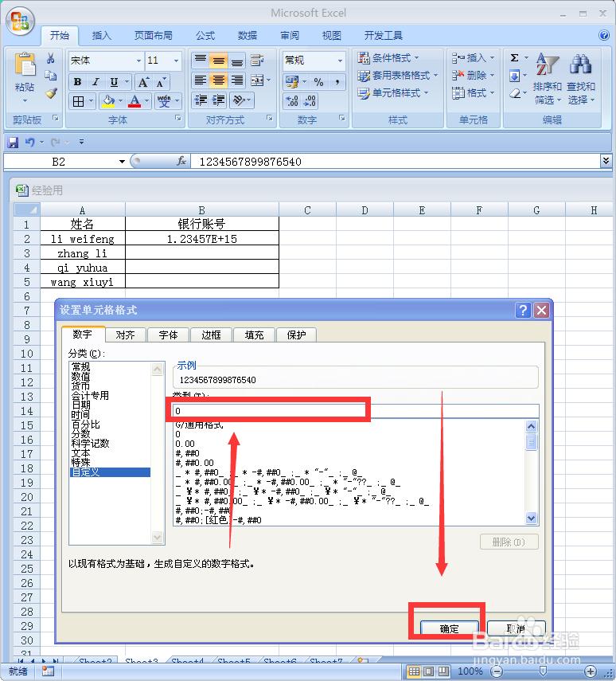Apply the yellow fill color
The height and width of the screenshot is (681, 616).
pos(108,101)
